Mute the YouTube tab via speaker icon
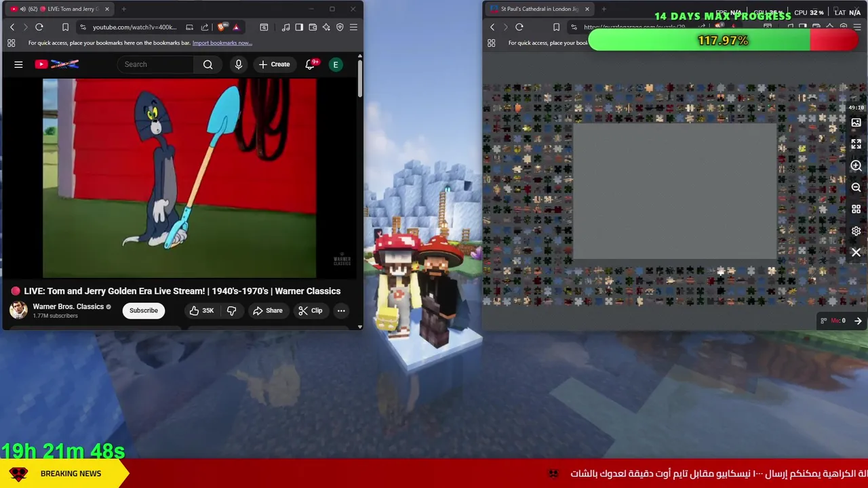The height and width of the screenshot is (488, 868). pos(23,9)
